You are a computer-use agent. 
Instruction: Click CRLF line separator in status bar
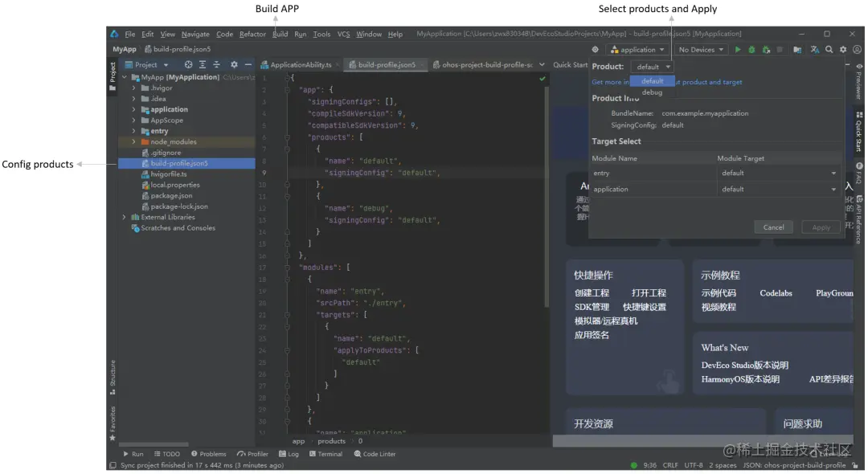tap(670, 465)
